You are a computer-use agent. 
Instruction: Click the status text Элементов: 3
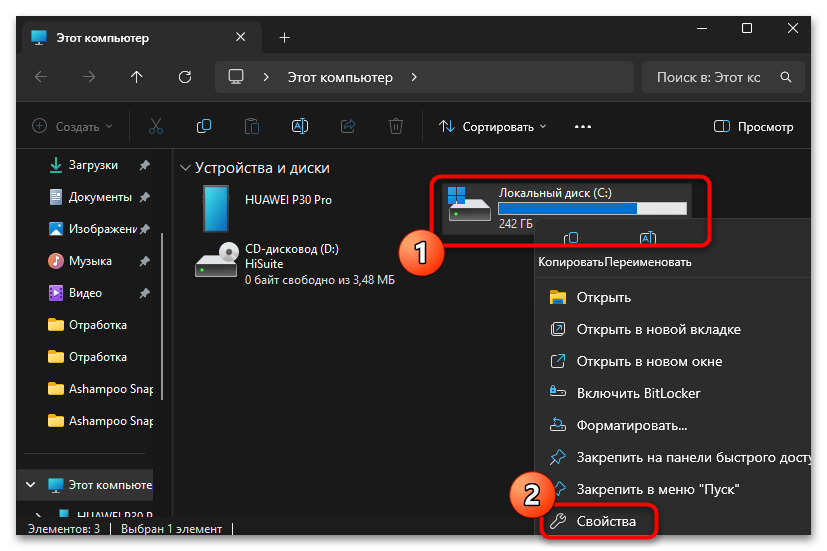point(64,529)
